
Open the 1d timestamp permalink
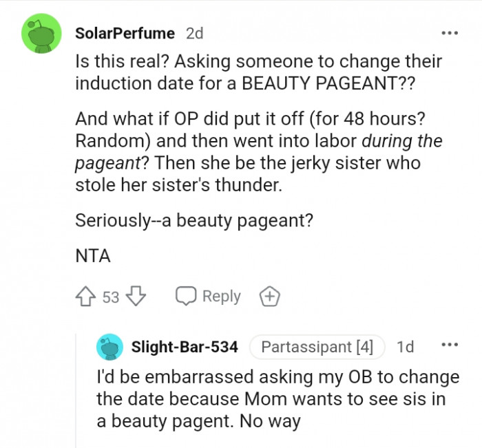click(x=406, y=347)
